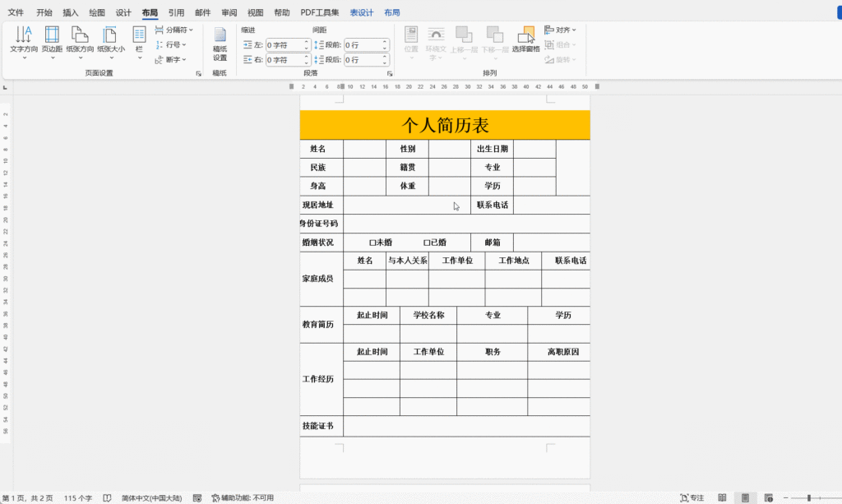Switch to View (视图) tab
842x504 pixels.
pos(255,12)
